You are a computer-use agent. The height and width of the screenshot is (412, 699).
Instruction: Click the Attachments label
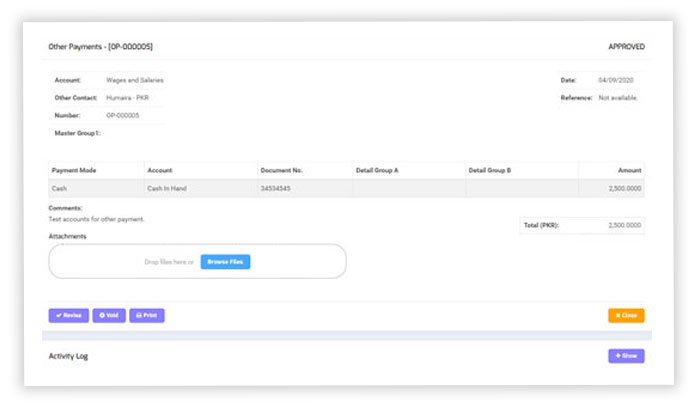67,236
